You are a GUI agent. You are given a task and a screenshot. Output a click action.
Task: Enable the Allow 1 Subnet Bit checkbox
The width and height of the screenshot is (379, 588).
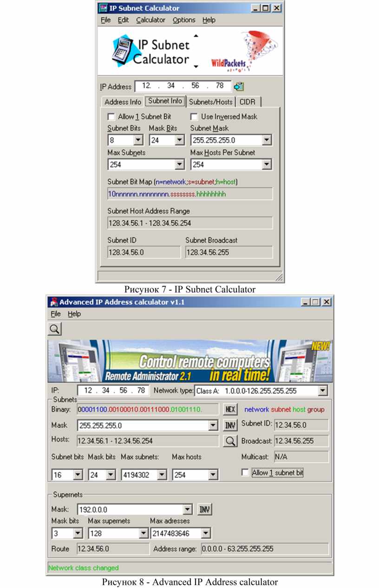click(x=111, y=117)
